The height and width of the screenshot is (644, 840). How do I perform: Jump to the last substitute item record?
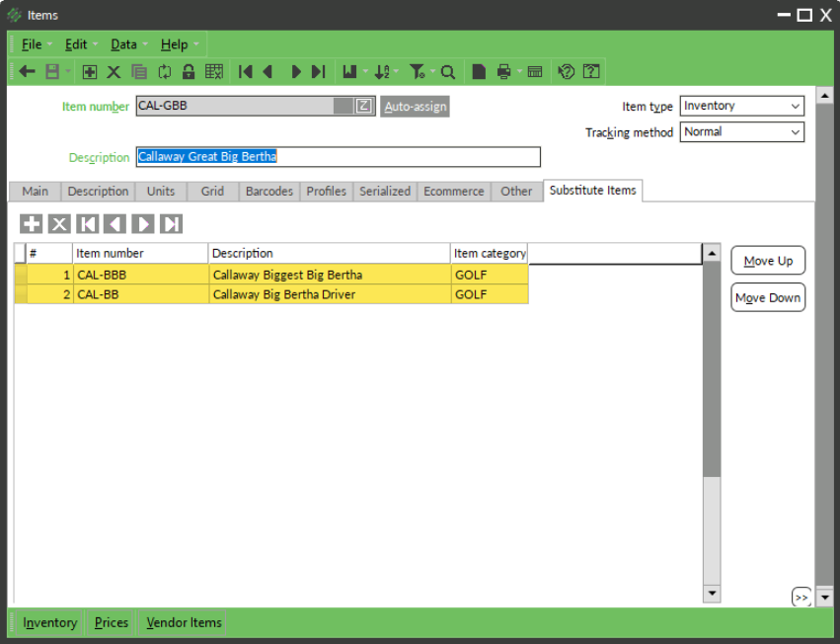pos(170,223)
